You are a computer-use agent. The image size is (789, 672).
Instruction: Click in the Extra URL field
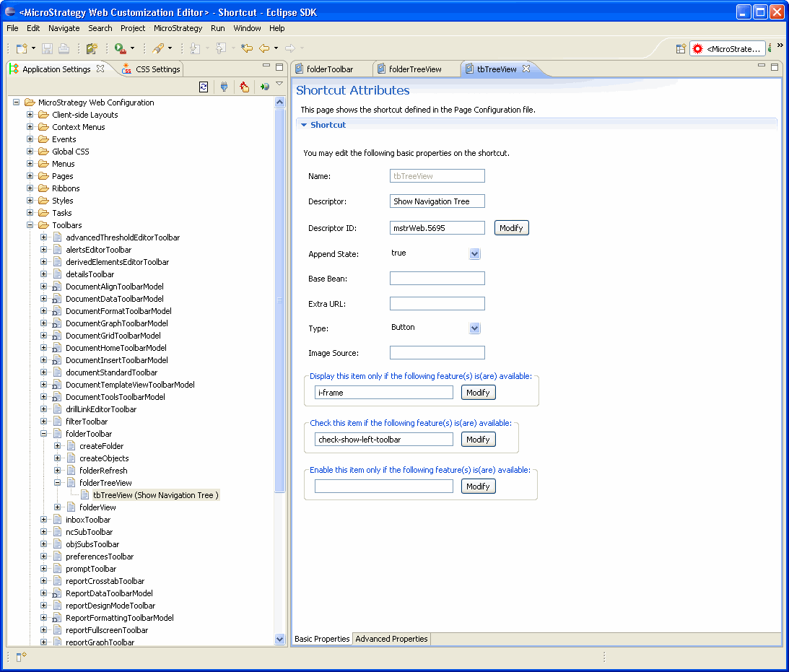click(x=437, y=303)
